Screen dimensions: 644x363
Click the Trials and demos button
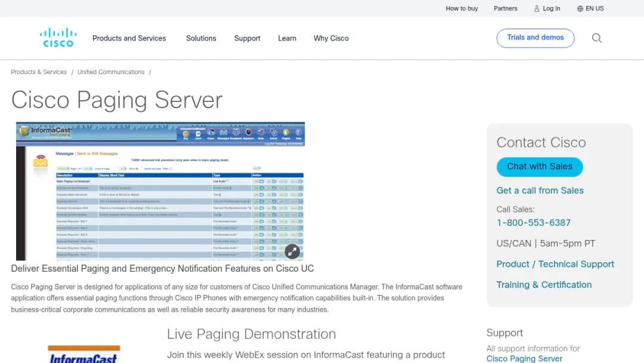click(535, 38)
